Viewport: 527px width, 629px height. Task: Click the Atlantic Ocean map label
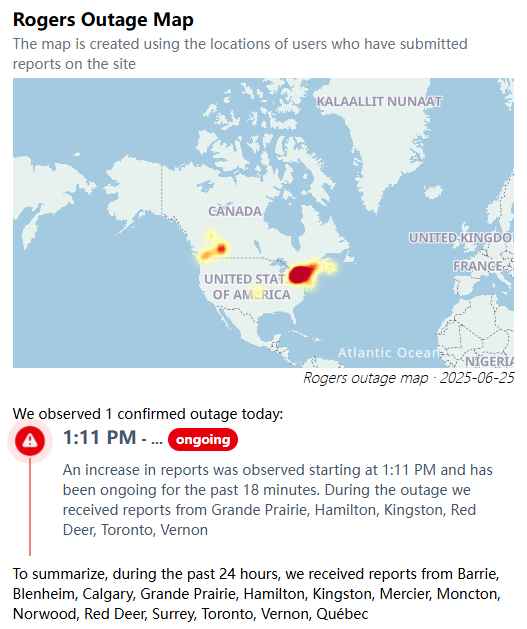tap(389, 353)
